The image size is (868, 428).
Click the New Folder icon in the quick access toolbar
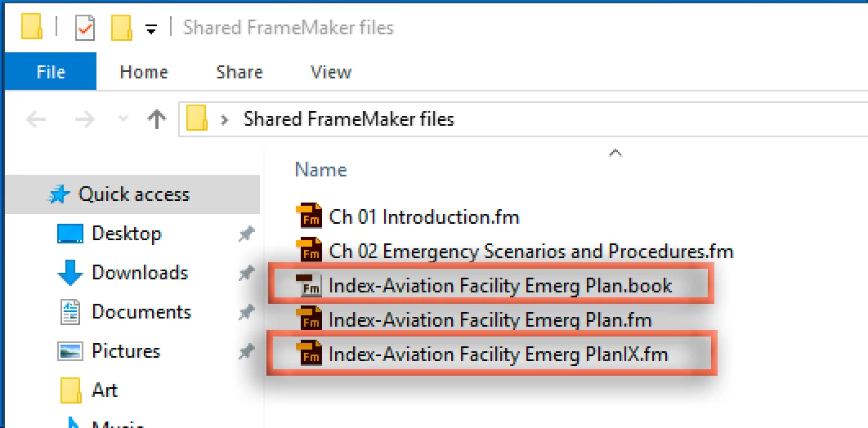[121, 28]
